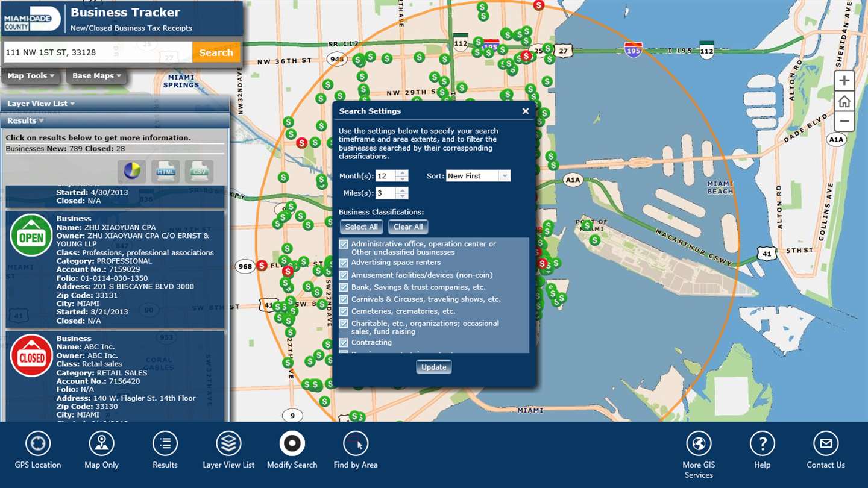Increase the Miles(s) value

[x=403, y=190]
